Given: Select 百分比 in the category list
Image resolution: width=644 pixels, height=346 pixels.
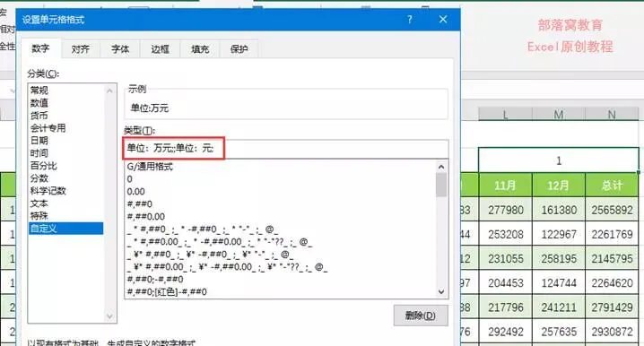Looking at the screenshot, I should point(65,166).
